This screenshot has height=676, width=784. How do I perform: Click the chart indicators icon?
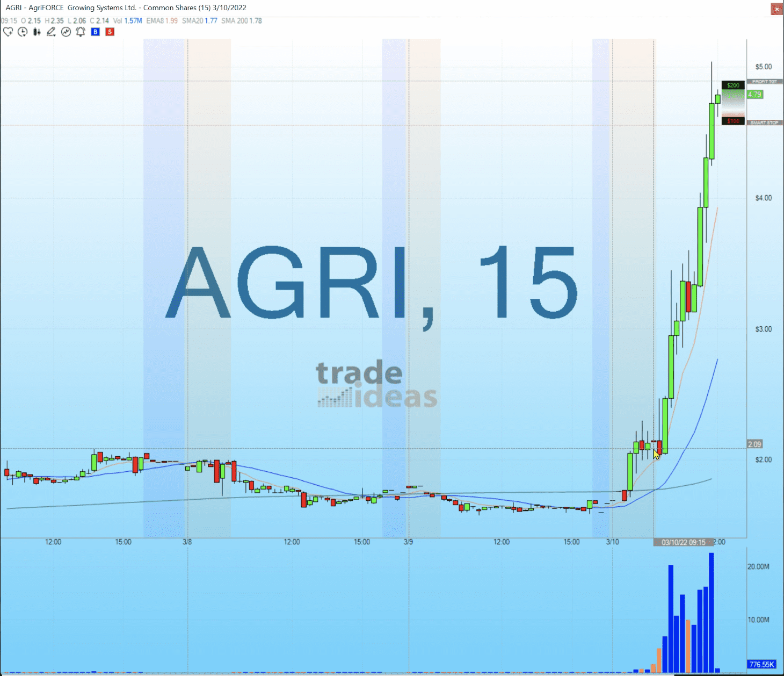click(x=66, y=32)
